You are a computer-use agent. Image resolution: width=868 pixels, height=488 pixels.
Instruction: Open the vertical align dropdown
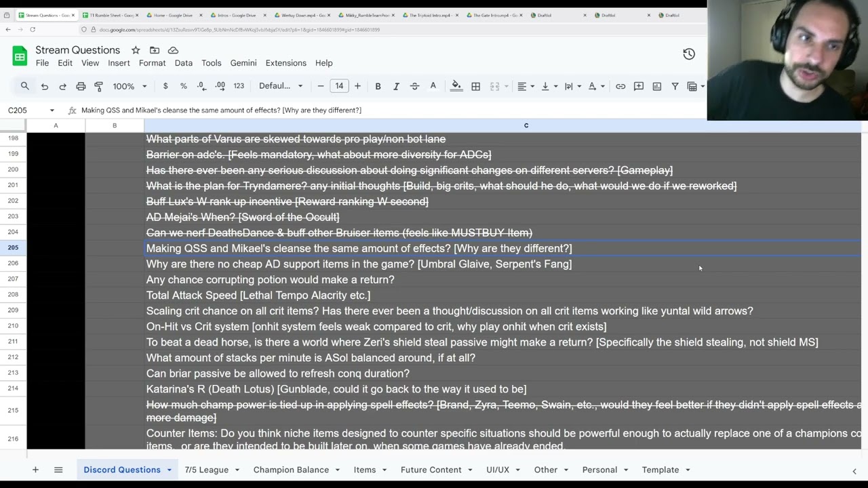point(549,86)
